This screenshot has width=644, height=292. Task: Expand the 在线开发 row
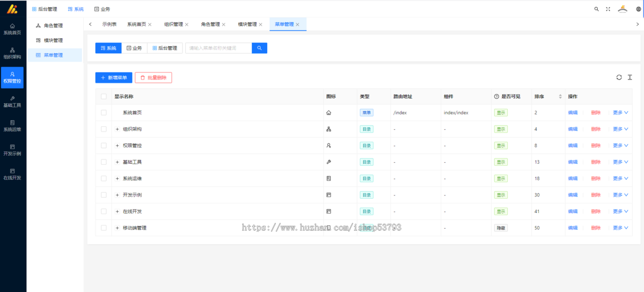point(117,211)
